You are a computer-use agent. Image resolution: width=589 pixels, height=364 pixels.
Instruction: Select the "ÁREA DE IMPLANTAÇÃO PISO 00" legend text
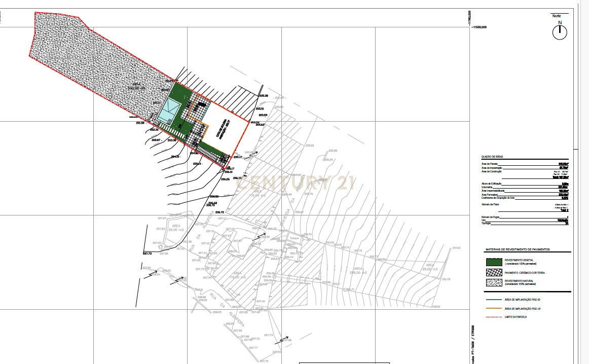523,300
